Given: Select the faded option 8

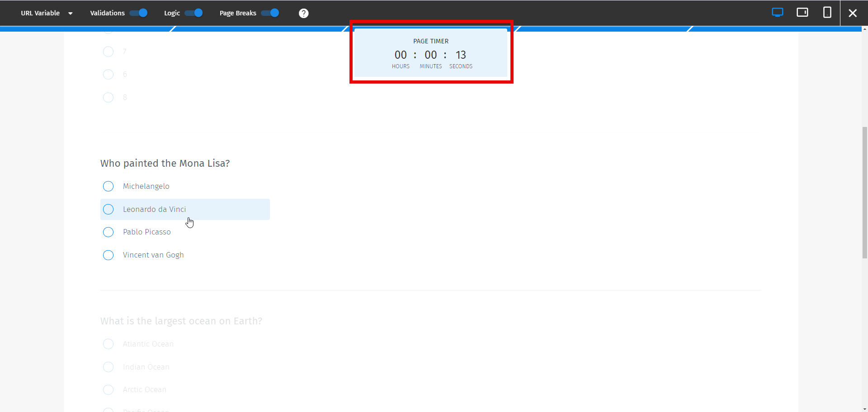Looking at the screenshot, I should [108, 97].
